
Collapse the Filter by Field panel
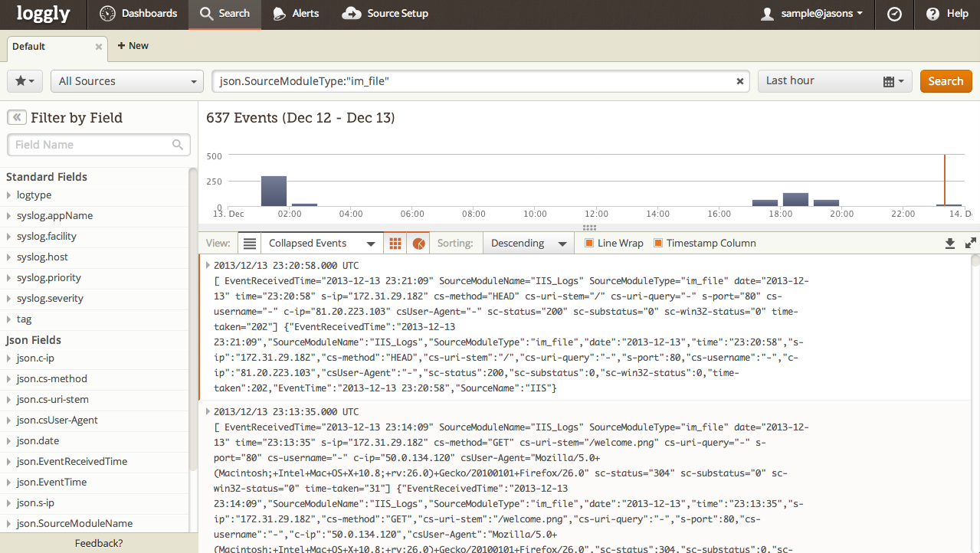pos(16,117)
